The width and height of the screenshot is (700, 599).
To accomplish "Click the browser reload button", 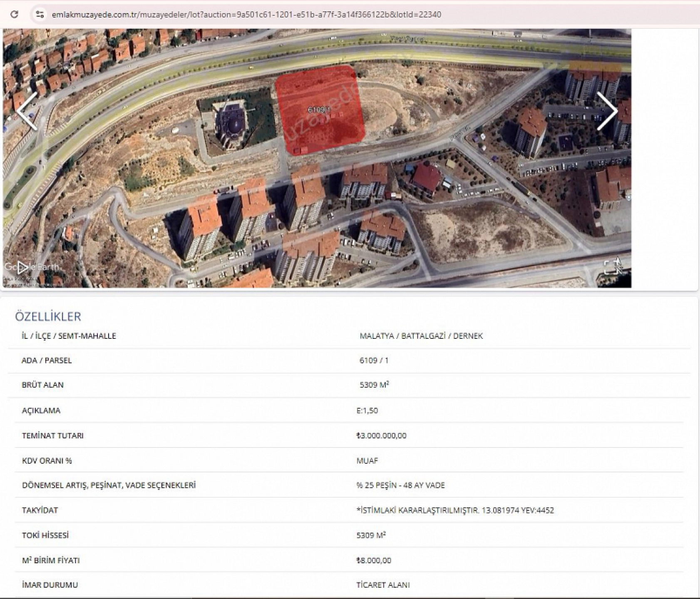I will [14, 15].
